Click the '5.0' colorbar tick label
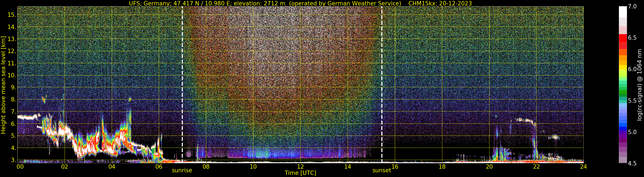The image size is (644, 177). coord(632,132)
